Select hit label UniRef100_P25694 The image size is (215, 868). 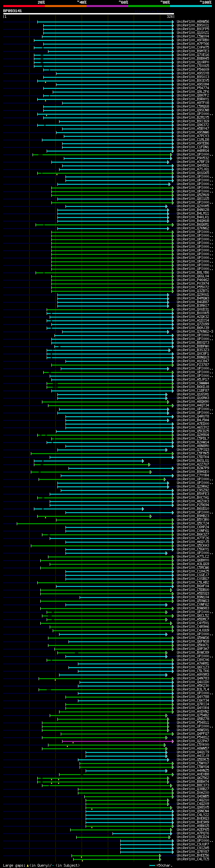pos(193,505)
